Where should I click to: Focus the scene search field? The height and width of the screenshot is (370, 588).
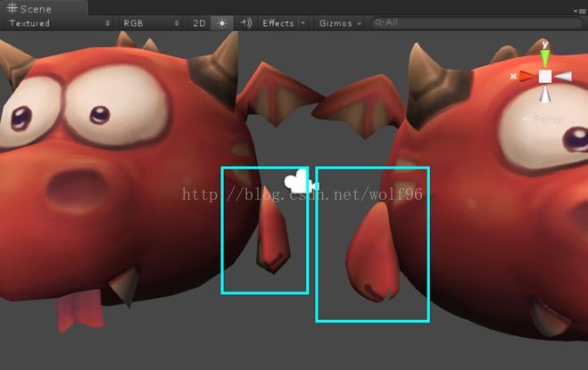click(477, 23)
